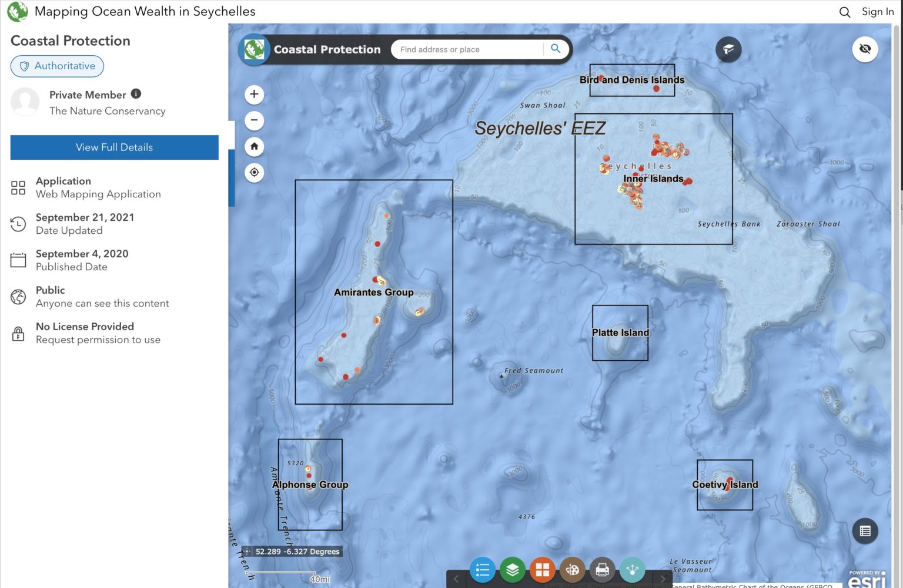903x588 pixels.
Task: Open the Legend widget on the bottom toolbar
Action: pos(482,569)
